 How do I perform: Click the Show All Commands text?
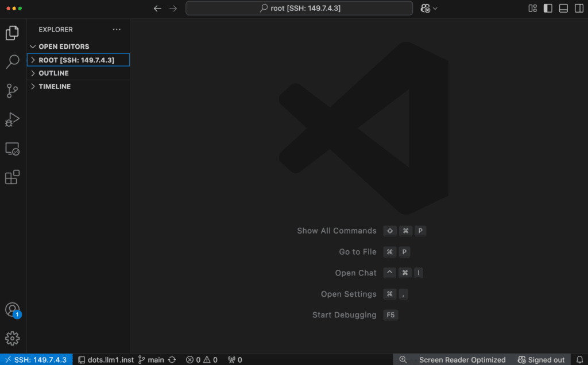336,231
